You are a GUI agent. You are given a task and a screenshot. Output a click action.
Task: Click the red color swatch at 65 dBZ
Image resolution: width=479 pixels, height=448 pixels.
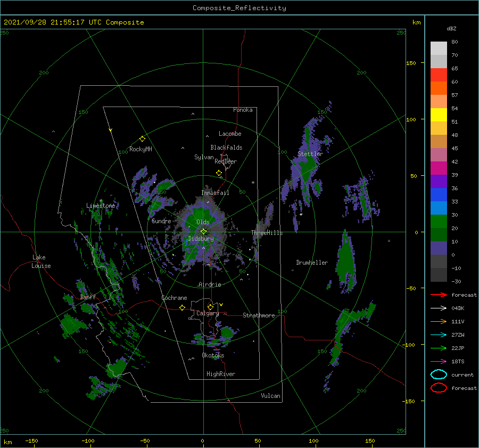pos(439,75)
